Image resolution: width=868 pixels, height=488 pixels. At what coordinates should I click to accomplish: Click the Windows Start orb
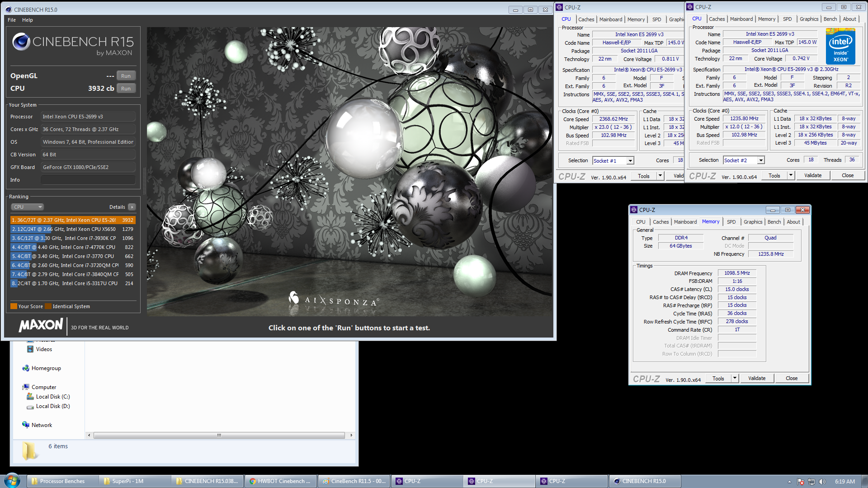[12, 481]
